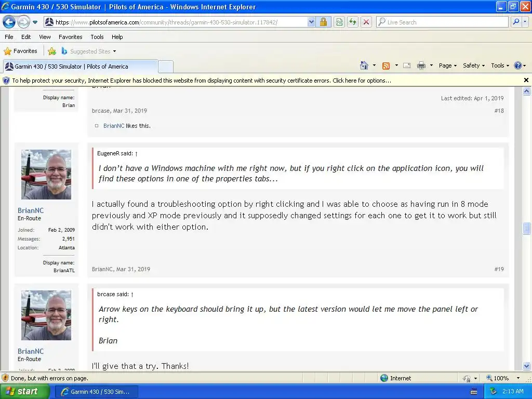Image resolution: width=532 pixels, height=399 pixels.
Task: Click the scrollbar down arrow
Action: [526, 366]
